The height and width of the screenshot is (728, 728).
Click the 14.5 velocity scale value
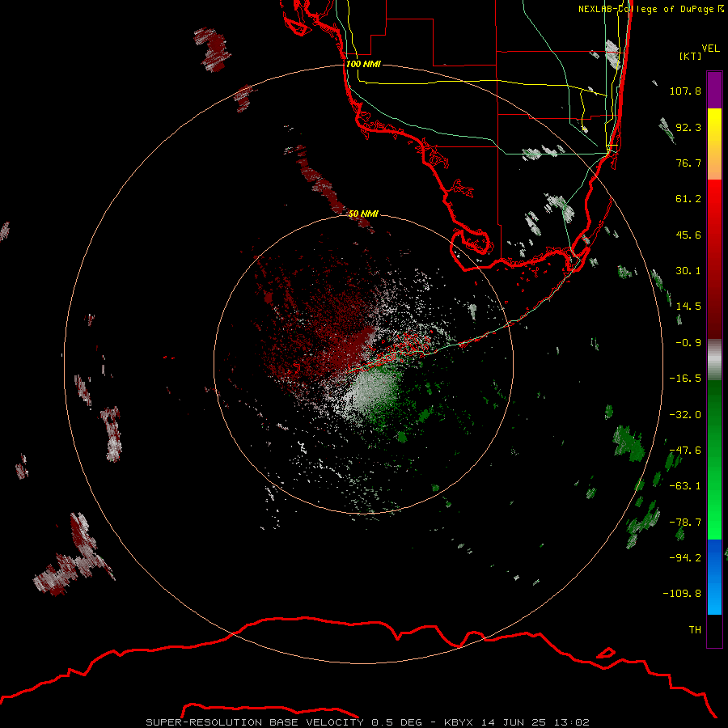[x=688, y=307]
